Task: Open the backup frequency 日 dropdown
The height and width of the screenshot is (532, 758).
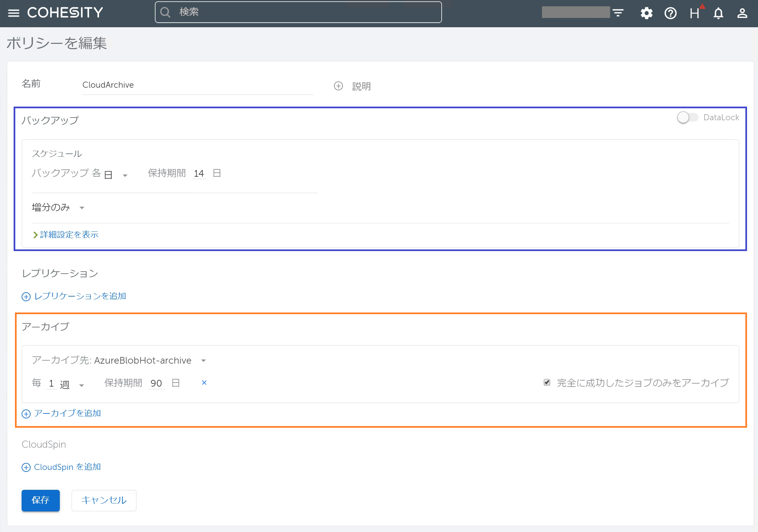Action: pyautogui.click(x=116, y=174)
